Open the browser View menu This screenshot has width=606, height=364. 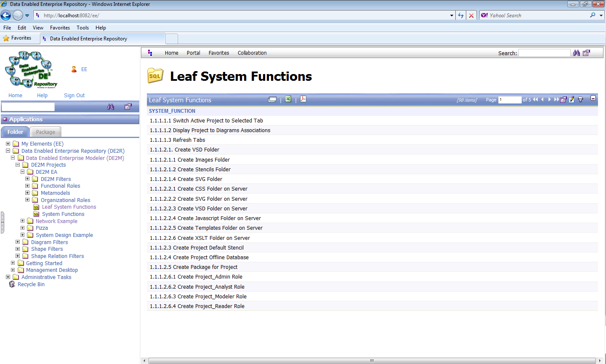pyautogui.click(x=38, y=28)
